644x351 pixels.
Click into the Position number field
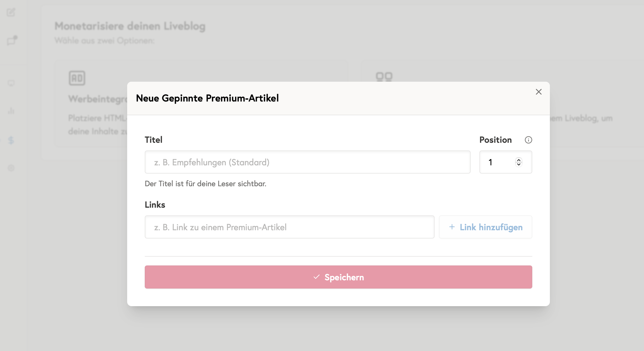[497, 162]
